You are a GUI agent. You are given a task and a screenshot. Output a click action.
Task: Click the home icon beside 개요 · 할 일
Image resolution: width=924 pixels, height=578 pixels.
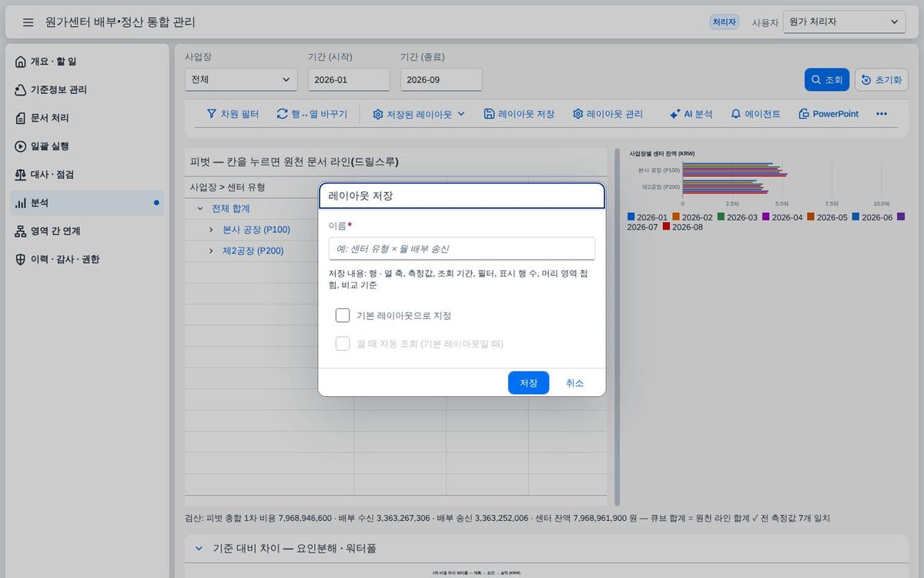(21, 62)
